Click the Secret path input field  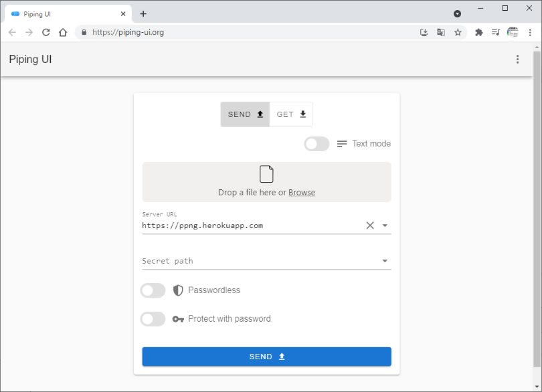[260, 261]
